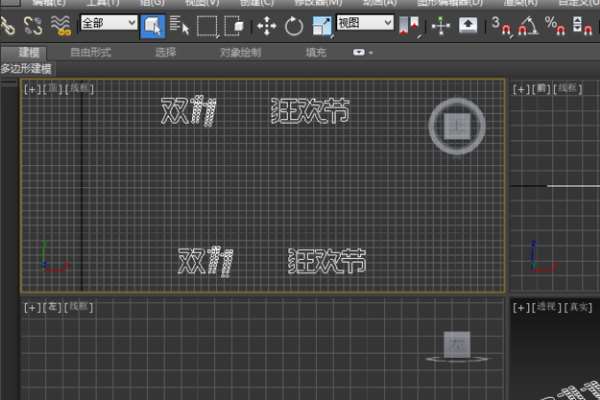
Task: Click the ViewCube in the top viewport
Action: (x=457, y=126)
